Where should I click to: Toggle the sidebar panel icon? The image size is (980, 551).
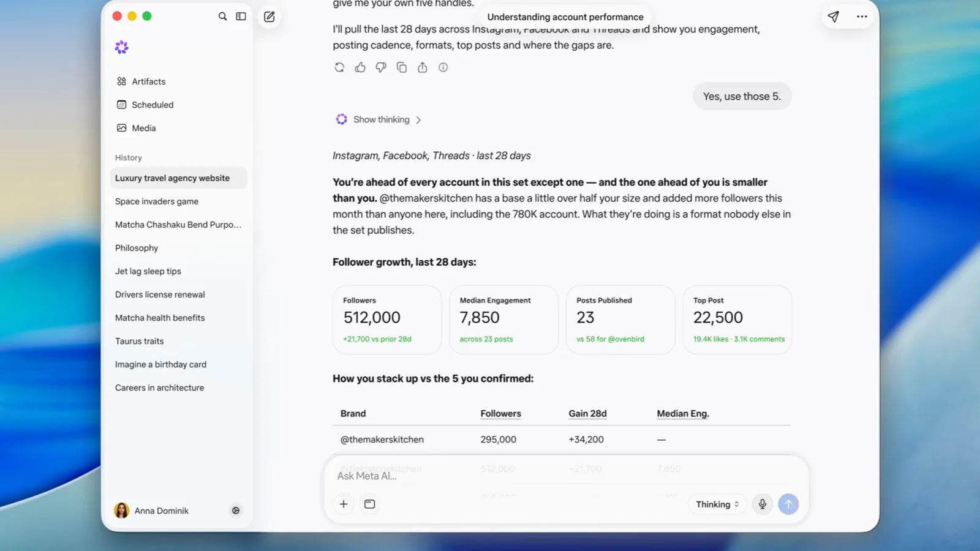[241, 17]
